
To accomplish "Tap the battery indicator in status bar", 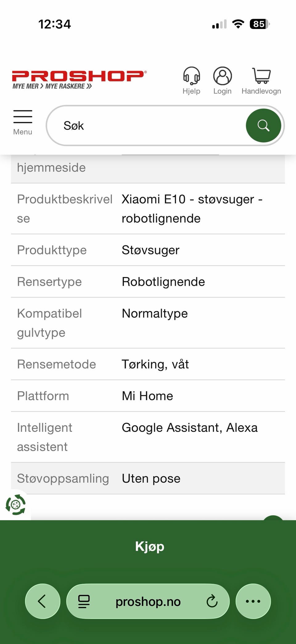I will [259, 24].
